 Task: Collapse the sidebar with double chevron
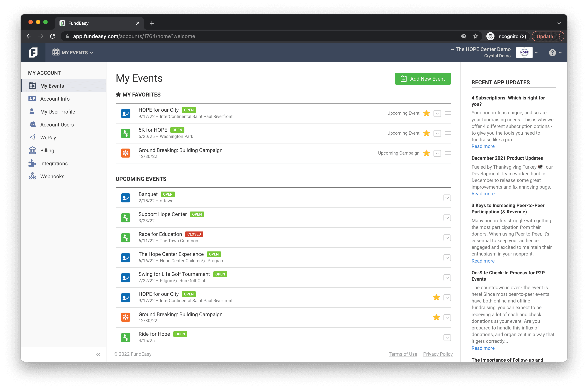coord(98,354)
